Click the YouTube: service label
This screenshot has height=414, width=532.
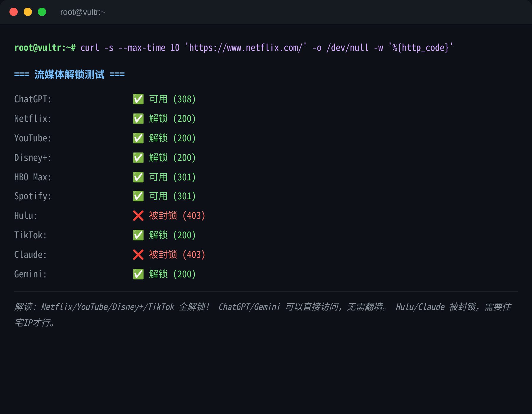(33, 138)
